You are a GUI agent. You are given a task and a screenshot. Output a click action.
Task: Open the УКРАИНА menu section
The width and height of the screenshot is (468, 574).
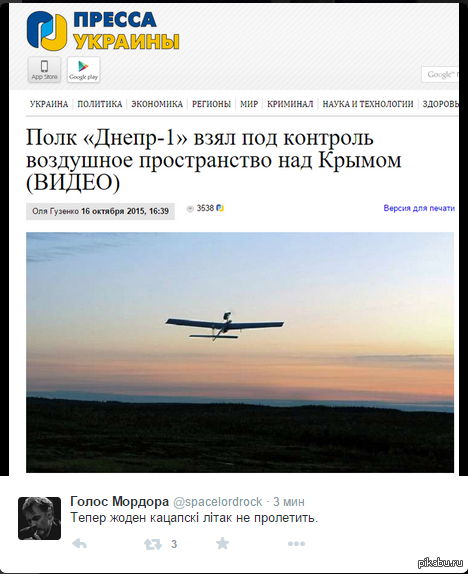pyautogui.click(x=49, y=104)
